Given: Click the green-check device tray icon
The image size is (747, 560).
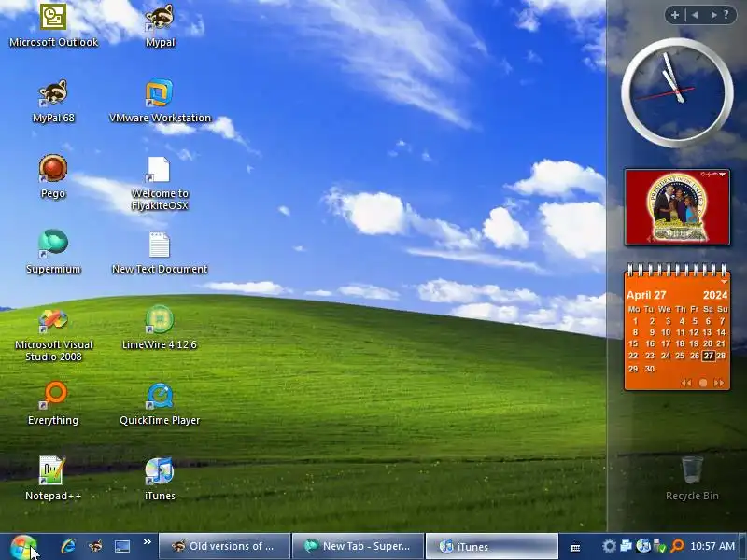Looking at the screenshot, I should click(x=660, y=546).
